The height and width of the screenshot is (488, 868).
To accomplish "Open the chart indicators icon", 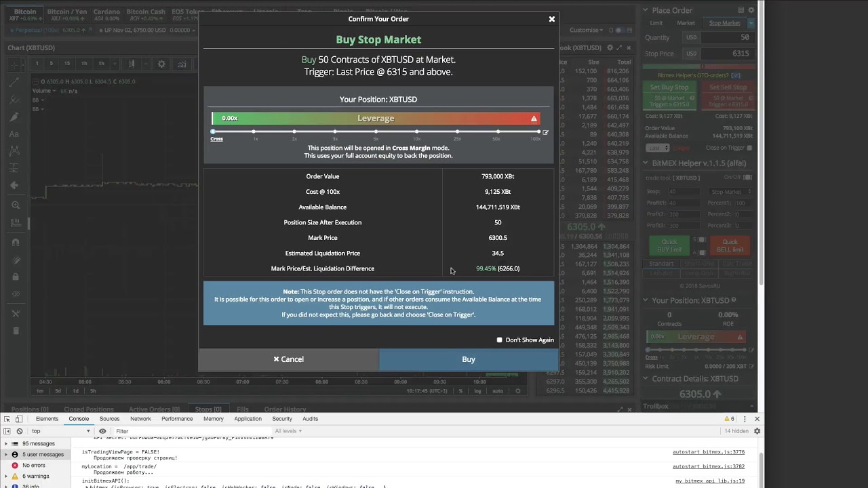I will coord(182,64).
